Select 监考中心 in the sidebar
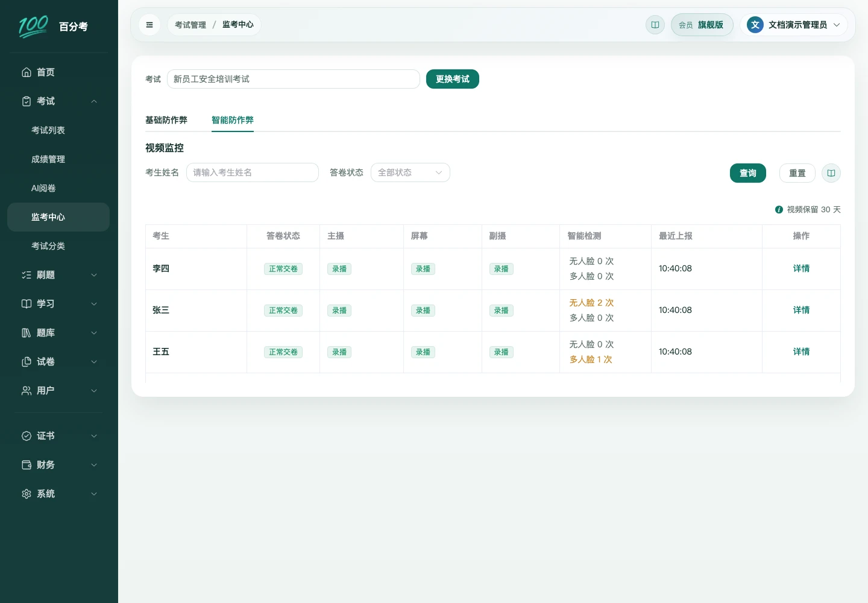868x603 pixels. (x=58, y=217)
